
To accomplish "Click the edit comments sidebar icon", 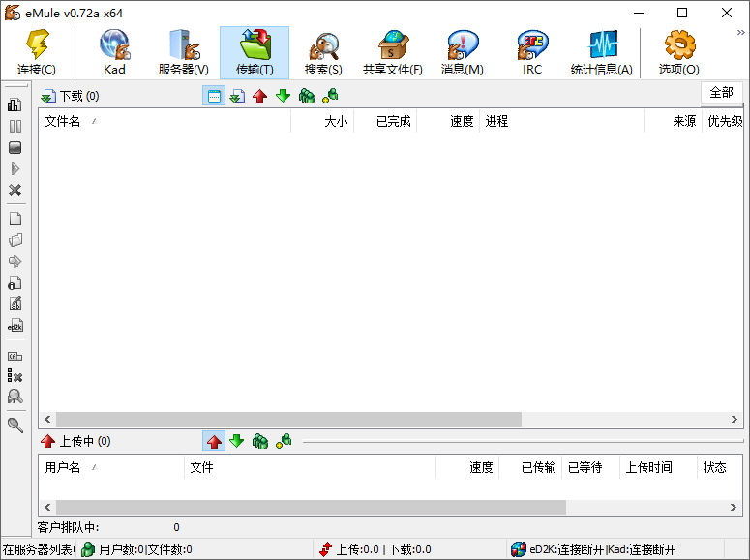I will [x=15, y=304].
